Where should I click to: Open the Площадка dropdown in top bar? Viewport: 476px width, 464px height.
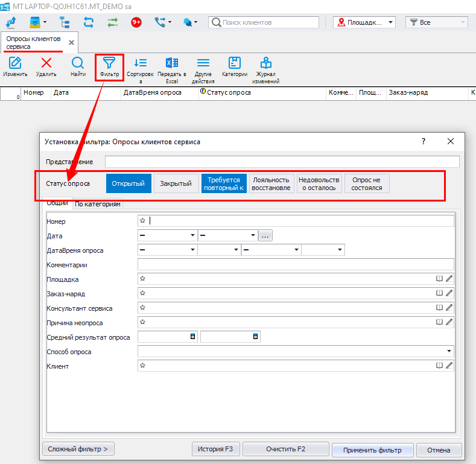364,22
